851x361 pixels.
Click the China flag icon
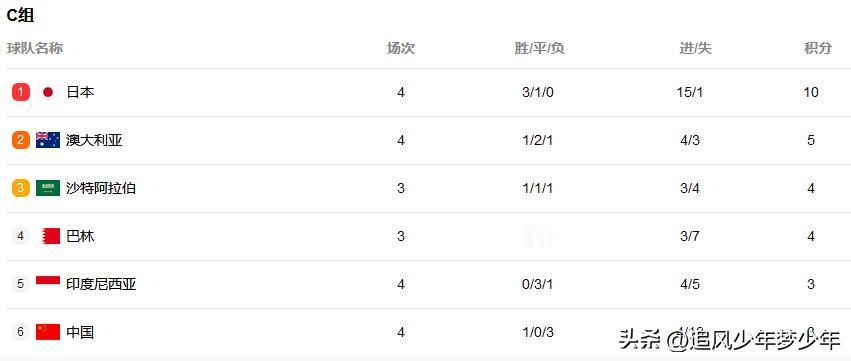pos(48,332)
